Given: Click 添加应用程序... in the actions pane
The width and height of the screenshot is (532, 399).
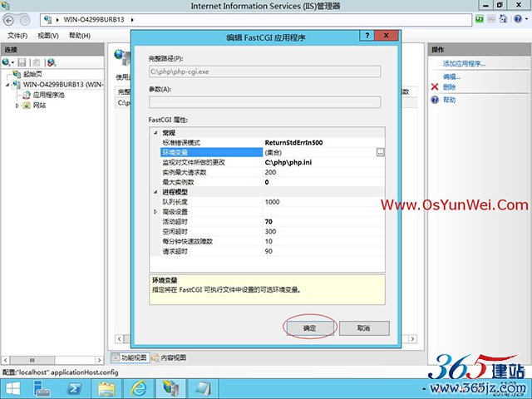Looking at the screenshot, I should coord(464,63).
